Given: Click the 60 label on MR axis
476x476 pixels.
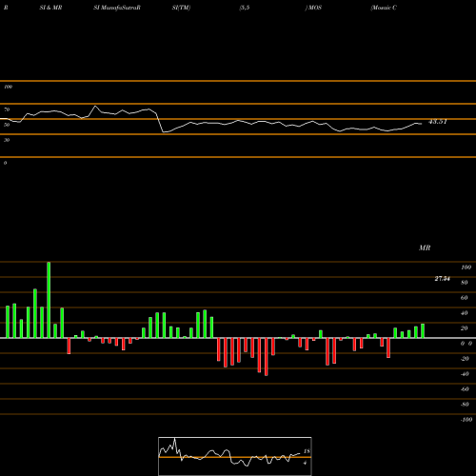Looking at the screenshot, I should coord(465,298).
